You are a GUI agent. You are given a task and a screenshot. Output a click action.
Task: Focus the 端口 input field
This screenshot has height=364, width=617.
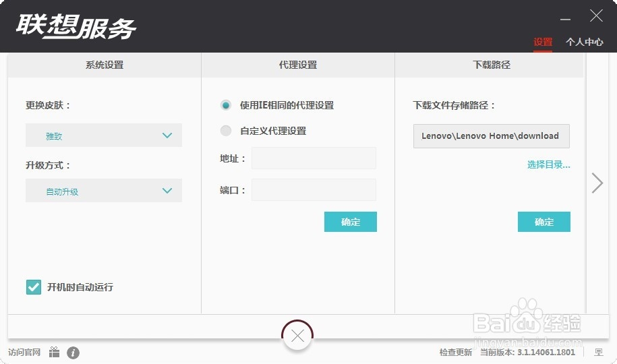[314, 189]
